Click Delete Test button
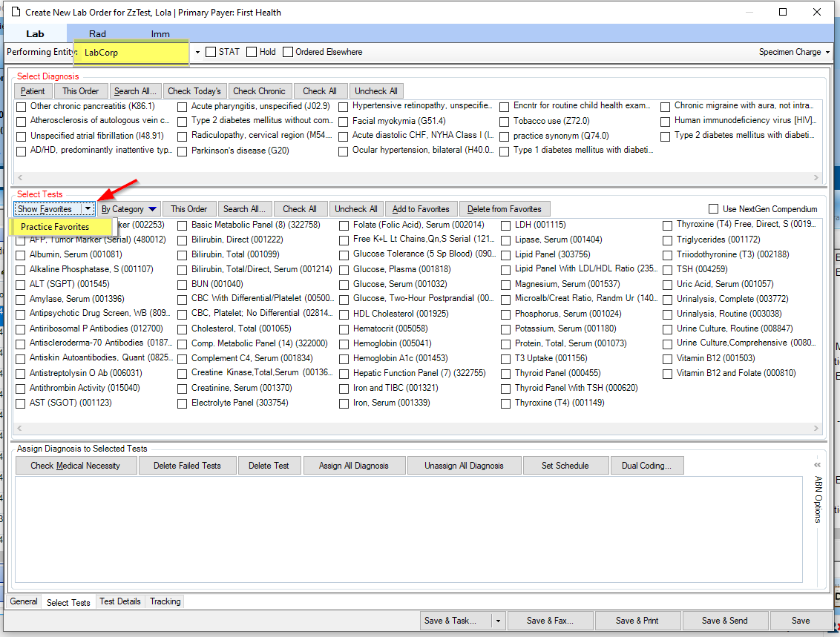 click(x=269, y=466)
